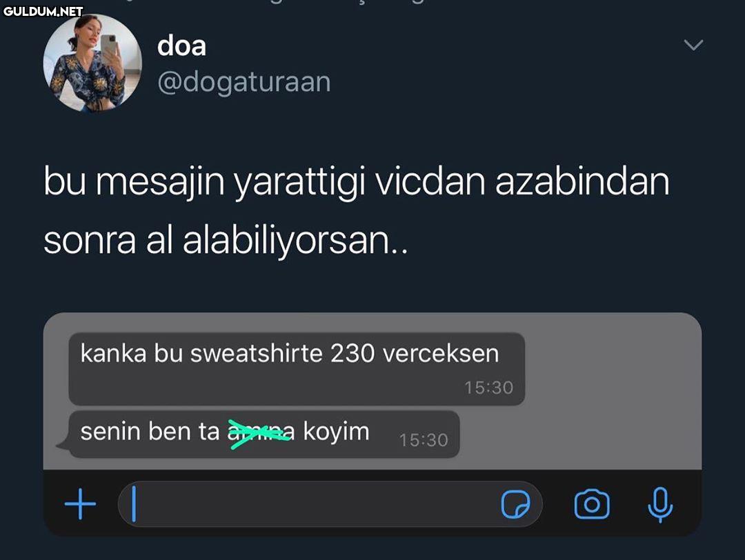Click the display name doa
Image resolution: width=745 pixels, height=560 pixels.
click(181, 46)
